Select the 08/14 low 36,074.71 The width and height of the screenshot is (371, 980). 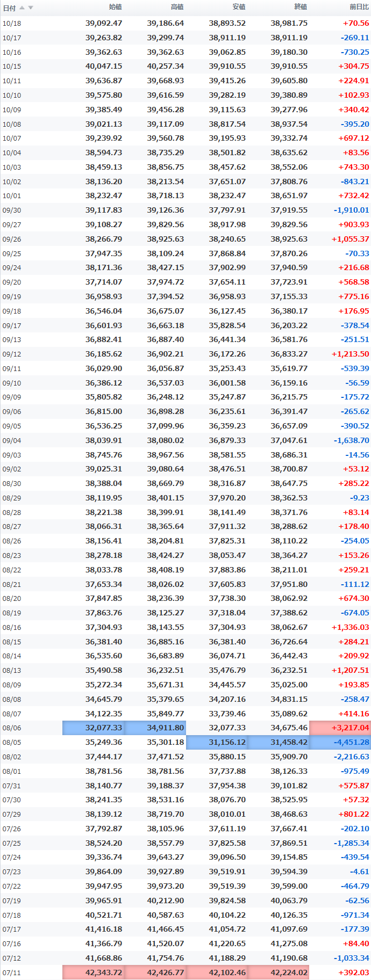pos(227,656)
